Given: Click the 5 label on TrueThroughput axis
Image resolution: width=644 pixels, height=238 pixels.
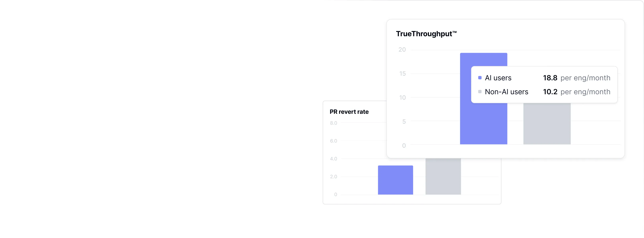Looking at the screenshot, I should coord(404,122).
